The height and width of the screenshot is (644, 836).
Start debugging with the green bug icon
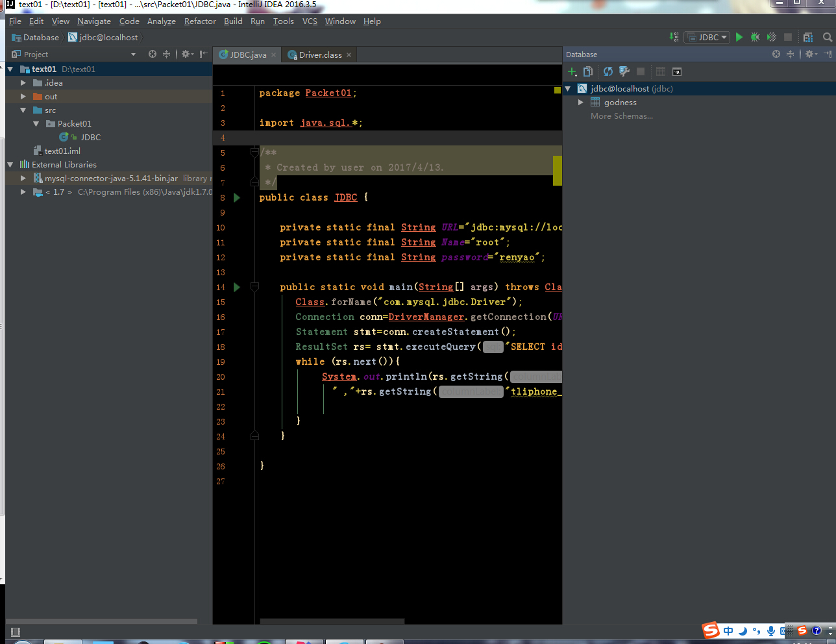[755, 38]
